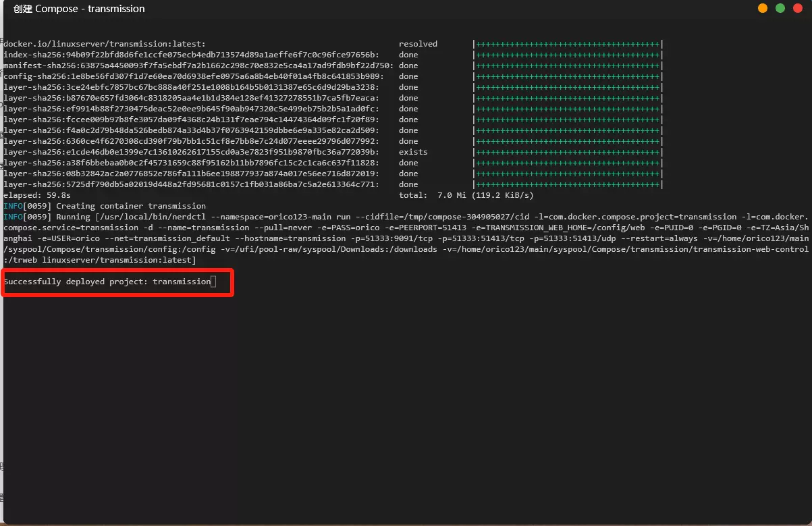Click the manifest-sha256 hash line

point(198,65)
